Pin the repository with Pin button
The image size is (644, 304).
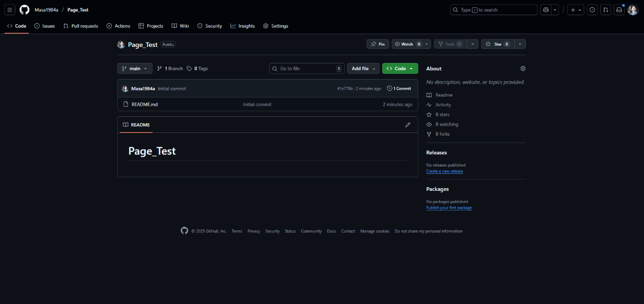[x=378, y=44]
